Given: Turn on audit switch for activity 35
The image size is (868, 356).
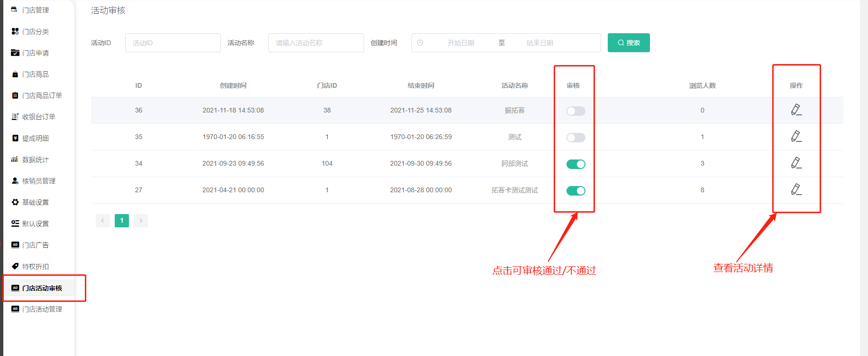Looking at the screenshot, I should (576, 138).
